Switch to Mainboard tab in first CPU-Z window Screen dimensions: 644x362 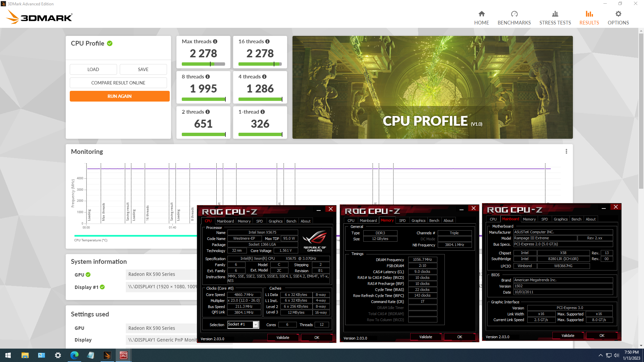point(225,221)
